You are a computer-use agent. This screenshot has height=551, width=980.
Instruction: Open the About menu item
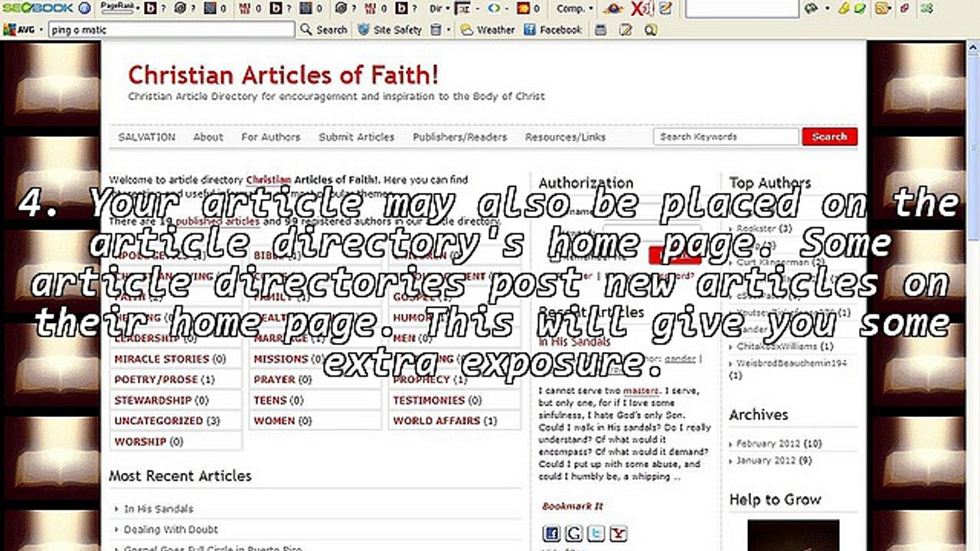[208, 137]
